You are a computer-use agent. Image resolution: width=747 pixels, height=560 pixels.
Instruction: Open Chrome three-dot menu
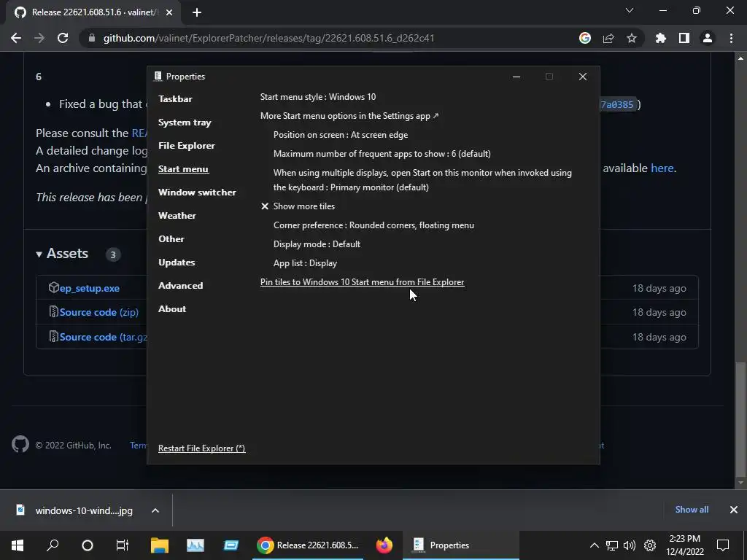tap(731, 38)
